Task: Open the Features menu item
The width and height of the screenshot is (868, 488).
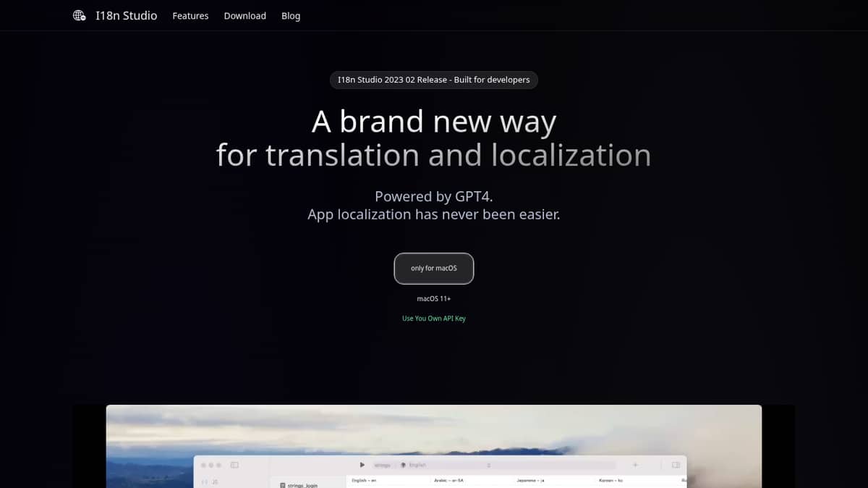Action: click(190, 16)
